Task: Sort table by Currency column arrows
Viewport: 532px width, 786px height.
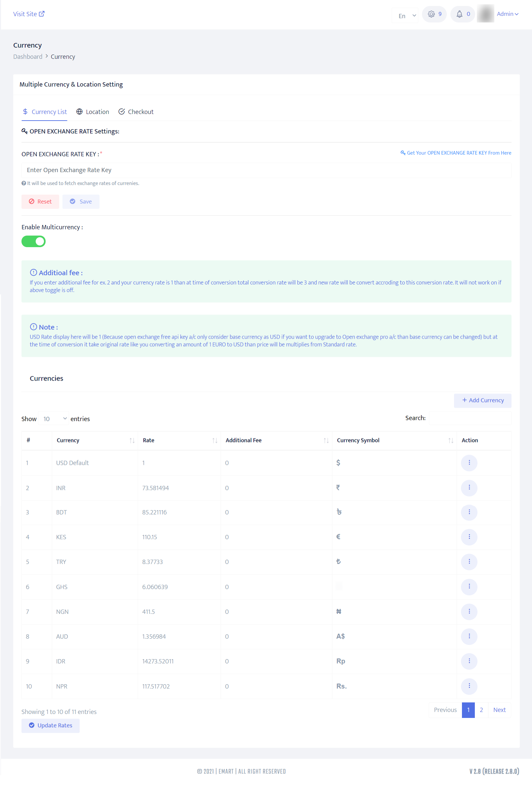Action: pyautogui.click(x=132, y=440)
